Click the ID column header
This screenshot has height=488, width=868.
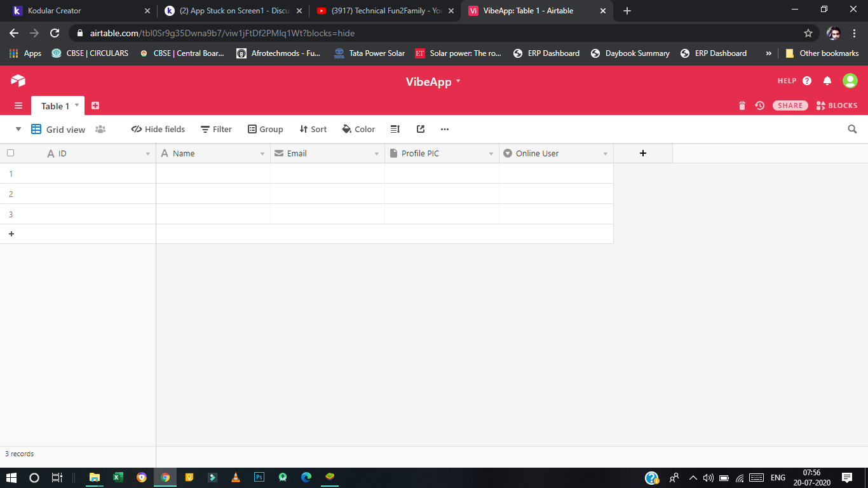(88, 153)
